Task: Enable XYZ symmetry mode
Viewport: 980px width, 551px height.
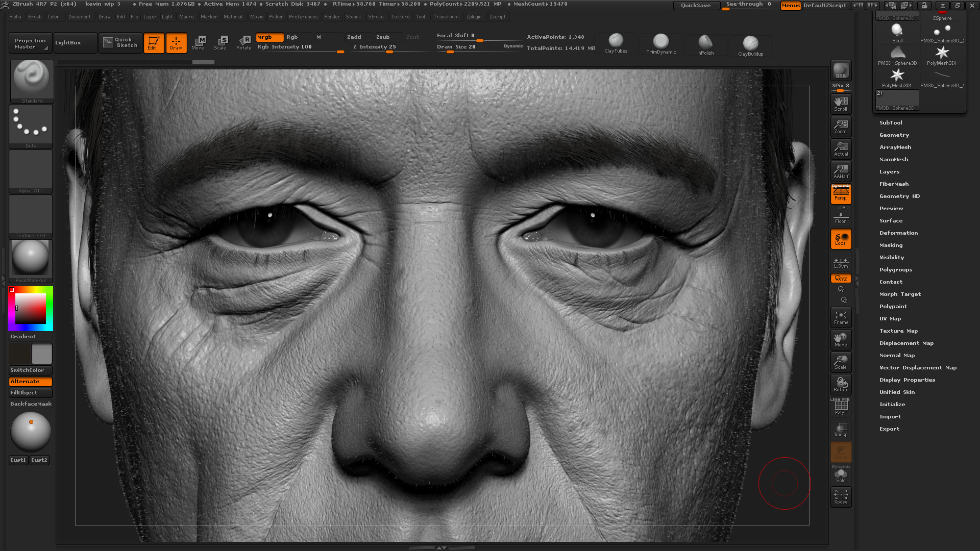Action: coord(840,278)
